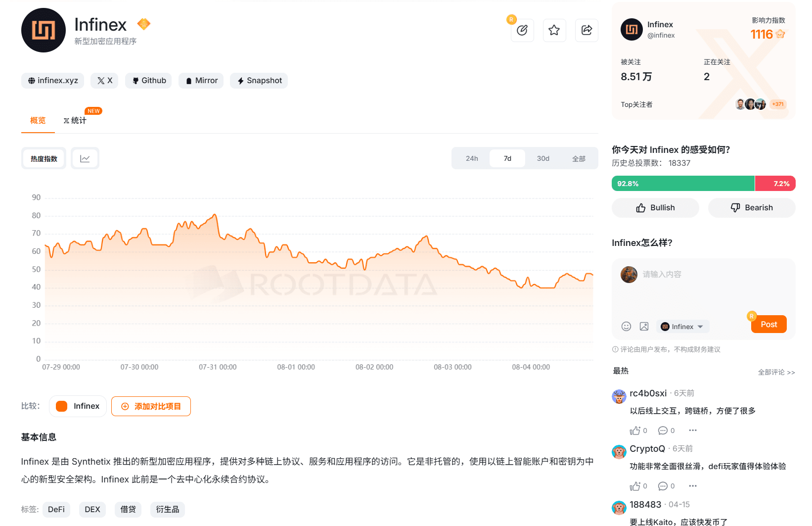The width and height of the screenshot is (812, 526).
Task: Open CryptoQ user profile
Action: click(x=647, y=449)
